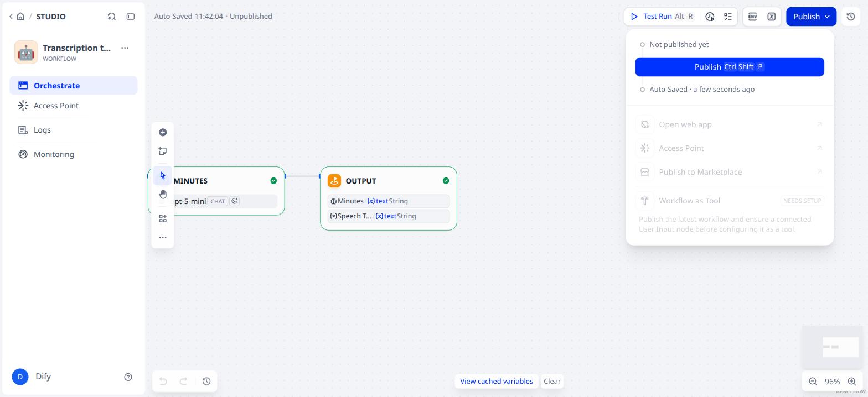Viewport: 868px width, 397px height.
Task: Add a note with the sticky note icon
Action: (163, 151)
